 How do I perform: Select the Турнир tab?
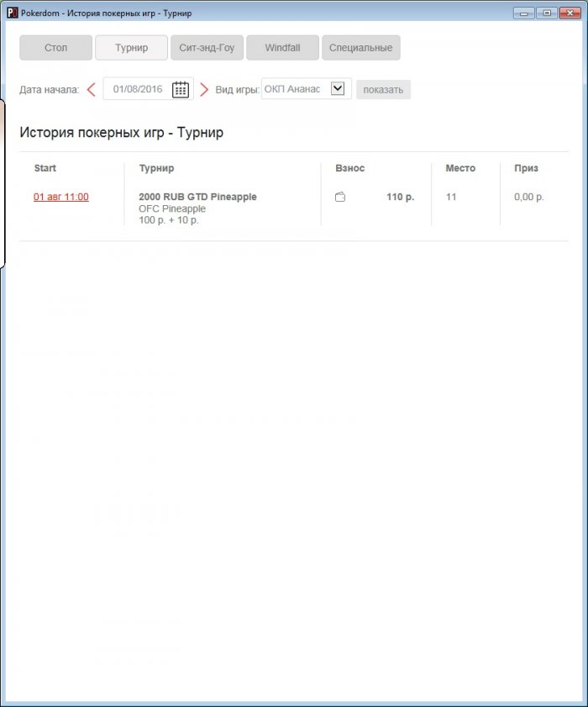coord(132,48)
